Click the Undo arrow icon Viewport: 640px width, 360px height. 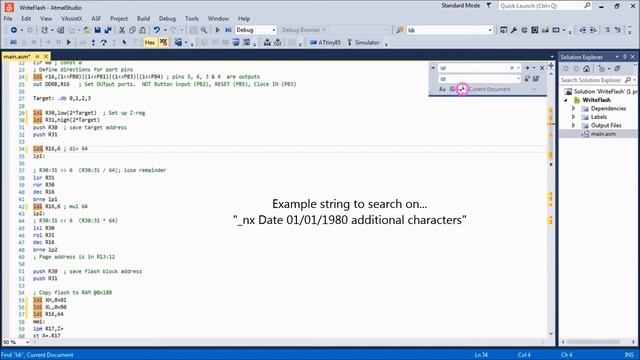157,30
